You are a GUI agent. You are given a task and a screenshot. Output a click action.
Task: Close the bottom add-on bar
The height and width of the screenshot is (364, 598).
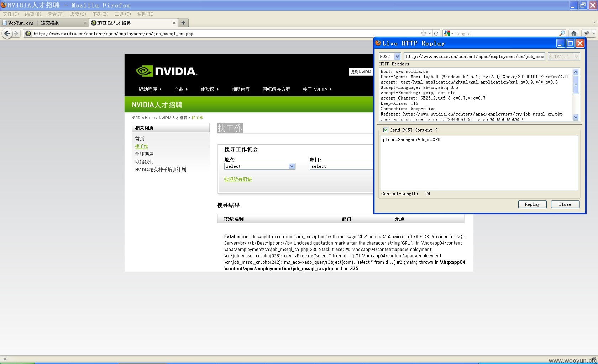click(x=4, y=359)
